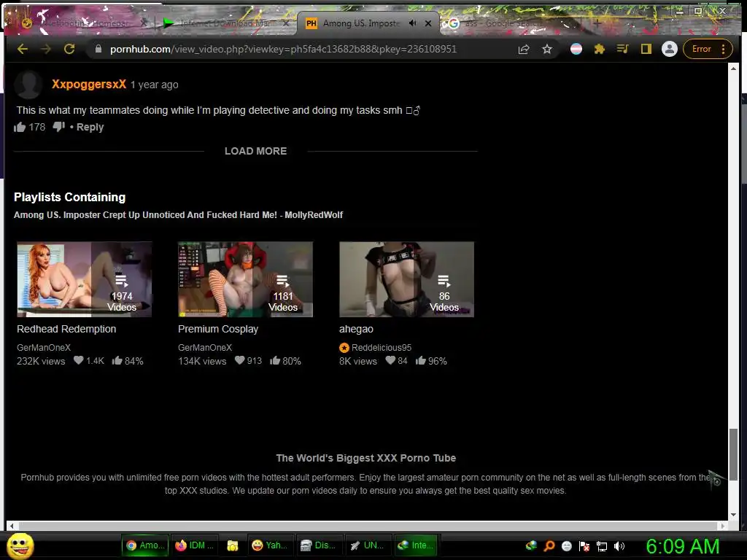Dislike the comment with thumbs down
Image resolution: width=747 pixels, height=560 pixels.
58,127
